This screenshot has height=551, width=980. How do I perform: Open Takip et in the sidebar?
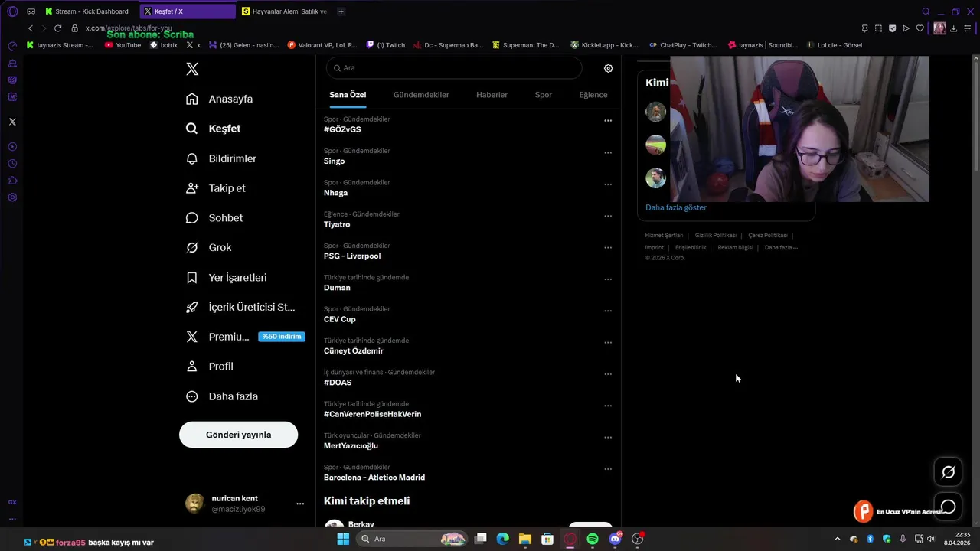(x=215, y=188)
